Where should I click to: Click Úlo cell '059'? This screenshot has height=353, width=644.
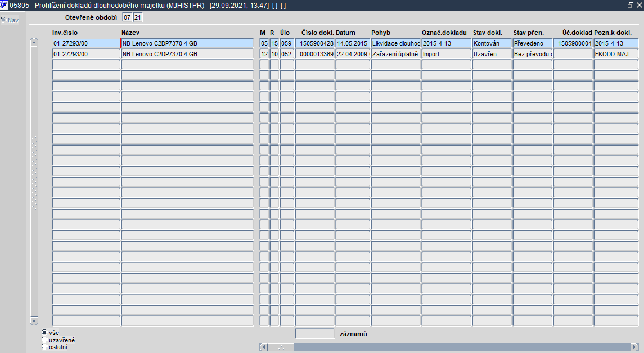[x=287, y=43]
